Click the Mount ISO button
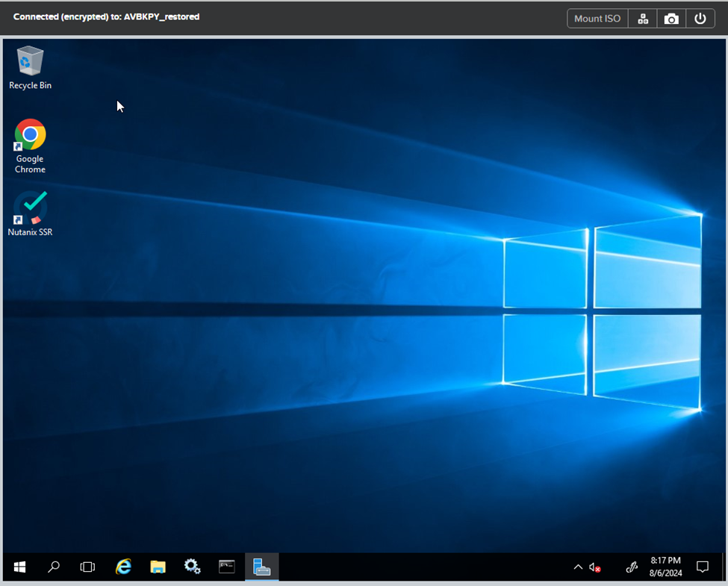The width and height of the screenshot is (728, 586). tap(597, 19)
